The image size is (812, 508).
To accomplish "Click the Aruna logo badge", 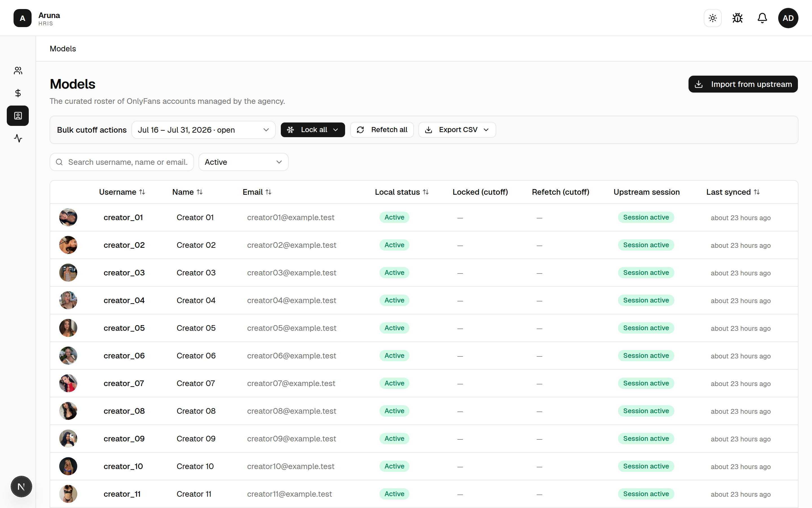I will [x=23, y=18].
